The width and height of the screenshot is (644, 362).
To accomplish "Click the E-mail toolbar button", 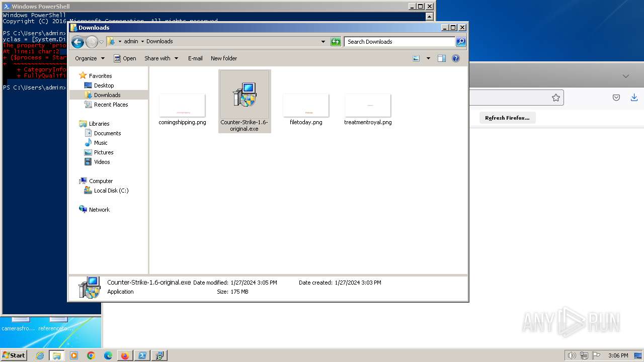I will [x=195, y=58].
